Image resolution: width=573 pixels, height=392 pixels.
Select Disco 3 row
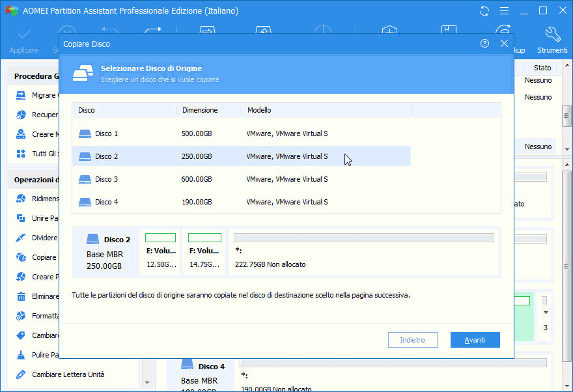(241, 179)
